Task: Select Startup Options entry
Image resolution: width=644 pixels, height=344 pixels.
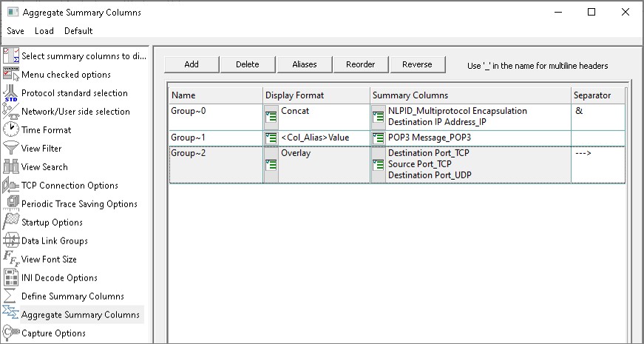Action: click(x=52, y=223)
